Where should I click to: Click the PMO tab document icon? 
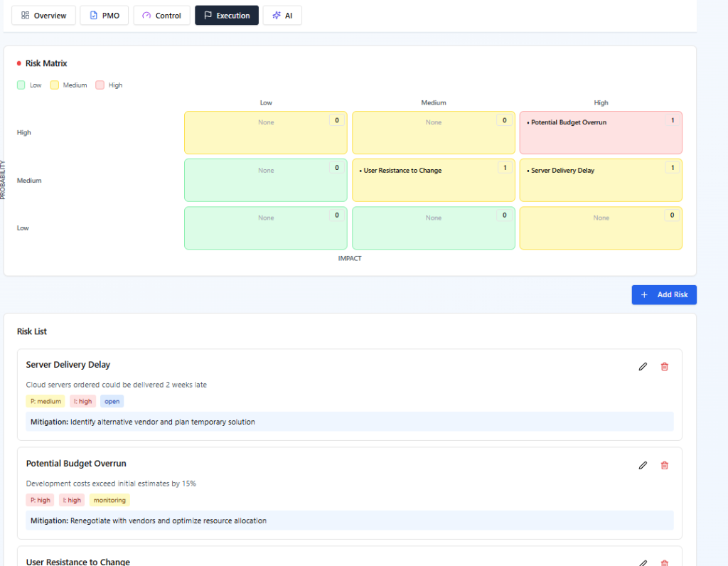[93, 16]
